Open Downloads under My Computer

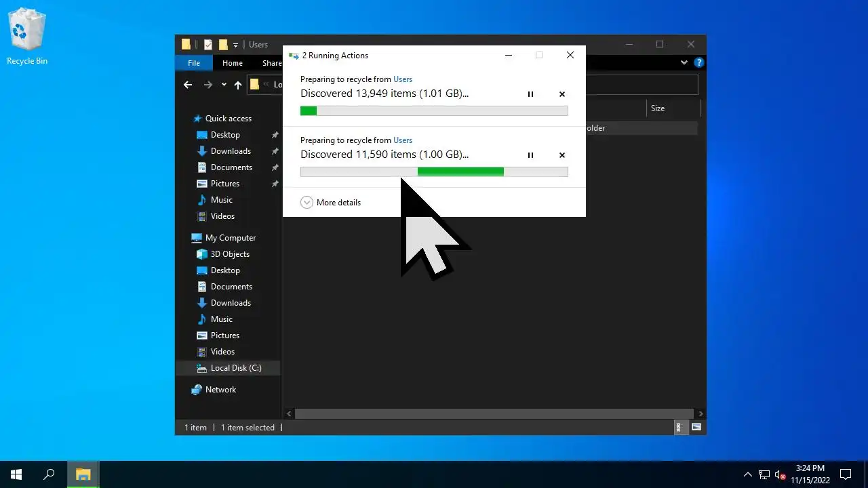(x=231, y=303)
